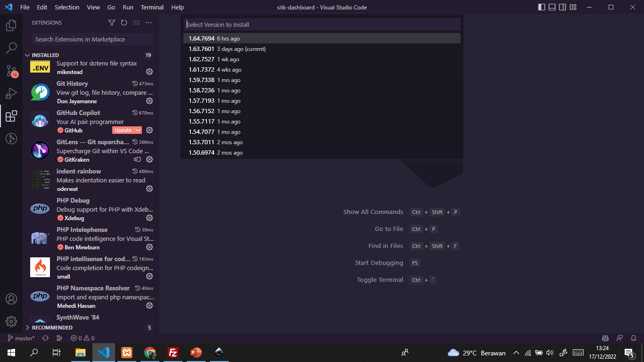Show errors and warnings in status bar

coord(83,338)
